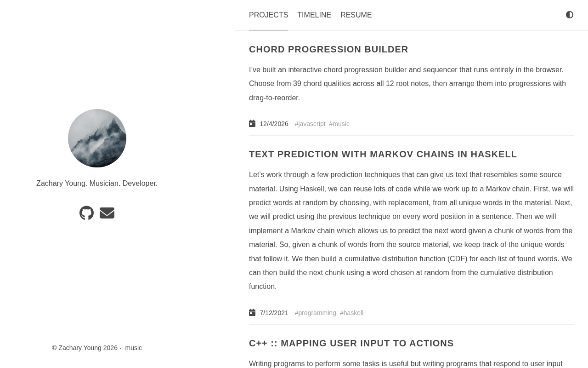Click the email envelope icon
This screenshot has width=588, height=368.
[x=107, y=213]
